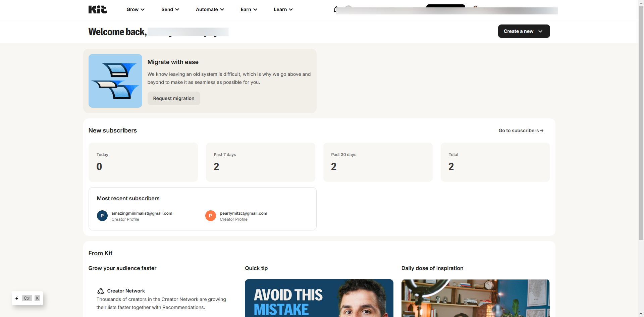Open the Earn menu

[x=249, y=9]
